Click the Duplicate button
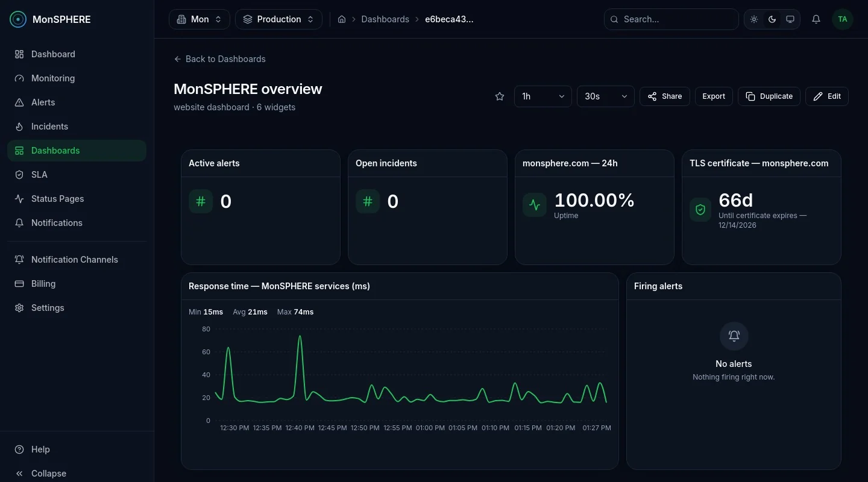Screen dimensions: 868x482 [x=769, y=96]
